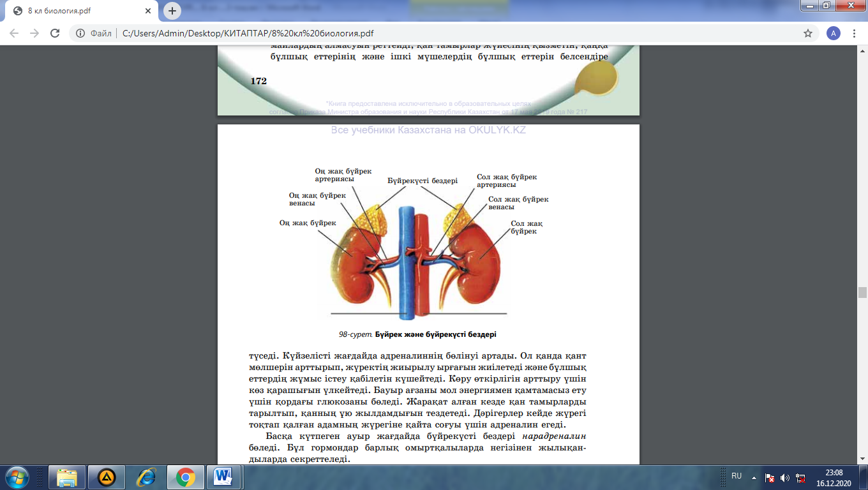Switch to Chrome on the taskbar
The image size is (868, 490).
[x=186, y=477]
